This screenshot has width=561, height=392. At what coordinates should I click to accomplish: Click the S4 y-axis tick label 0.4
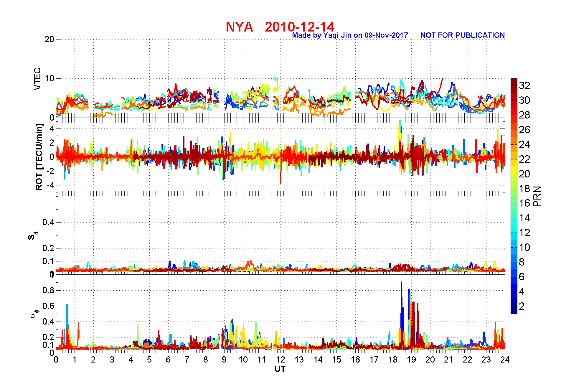pyautogui.click(x=48, y=222)
